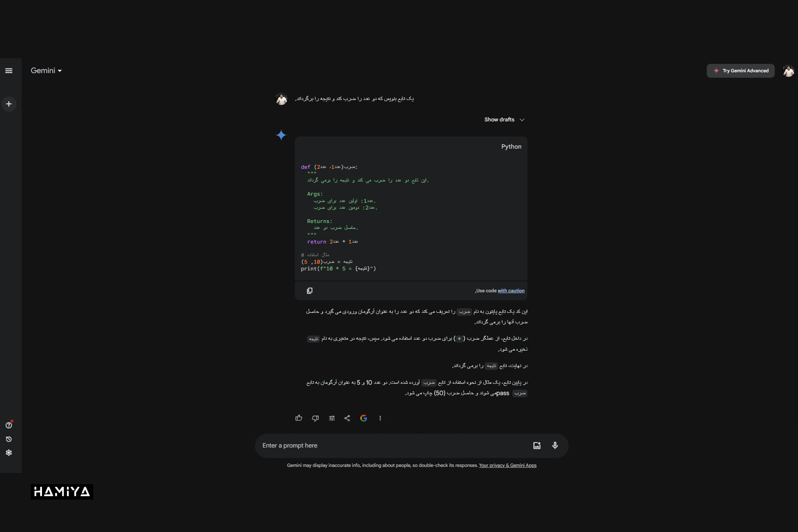Focus the 'Enter a prompt here' field
Screen dimensions: 798x532
pyautogui.click(x=391, y=446)
